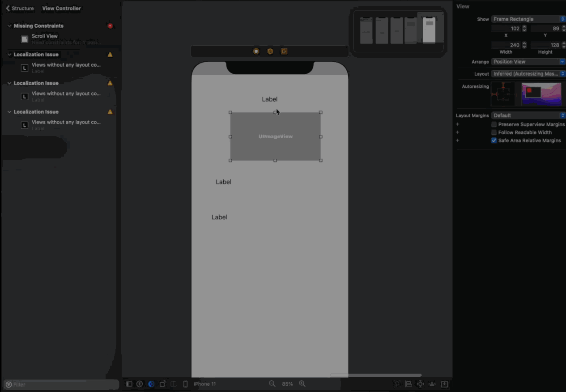This screenshot has height=392, width=566.
Task: Click the Width field showing 240
Action: [506, 45]
